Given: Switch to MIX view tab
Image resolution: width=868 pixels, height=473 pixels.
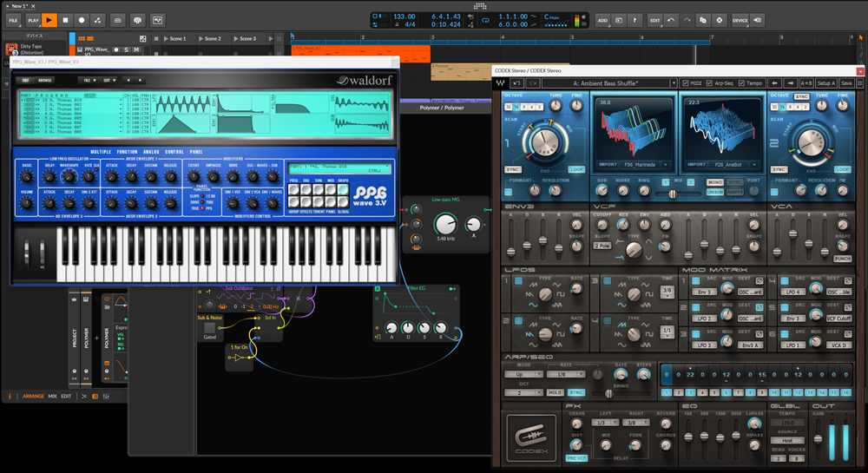Looking at the screenshot, I should click(x=53, y=396).
